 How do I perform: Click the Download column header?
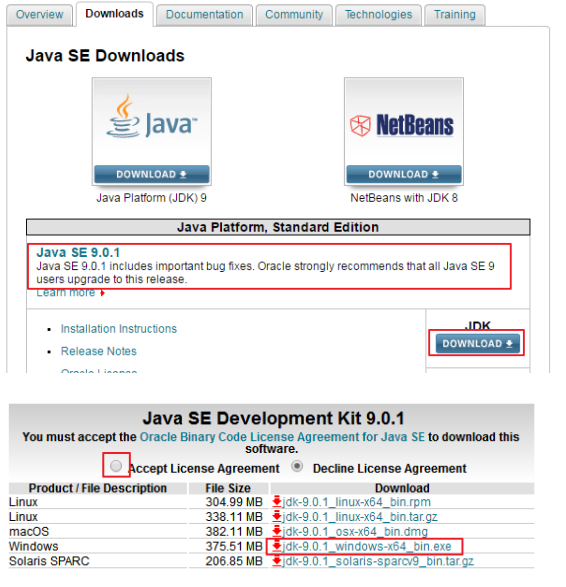coord(402,488)
